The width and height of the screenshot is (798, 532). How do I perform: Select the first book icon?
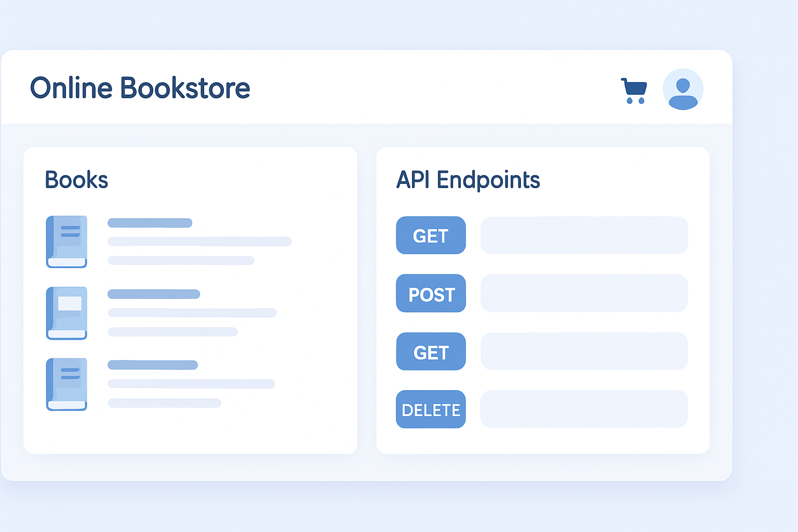[x=66, y=242]
